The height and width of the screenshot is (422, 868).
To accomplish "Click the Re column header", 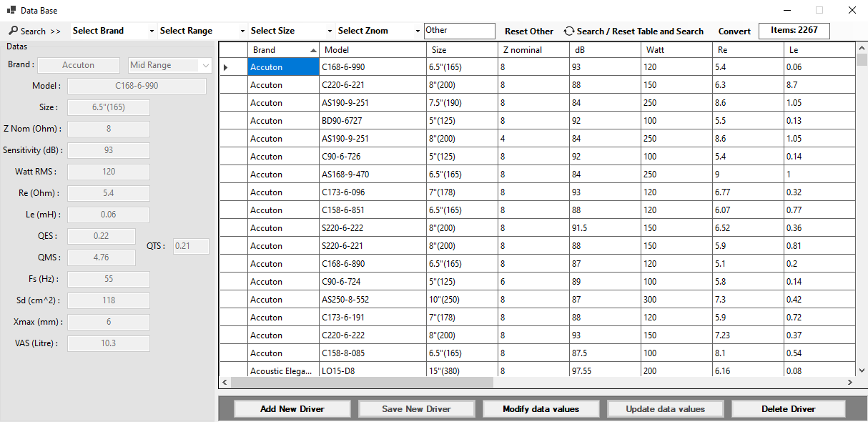I will click(748, 50).
